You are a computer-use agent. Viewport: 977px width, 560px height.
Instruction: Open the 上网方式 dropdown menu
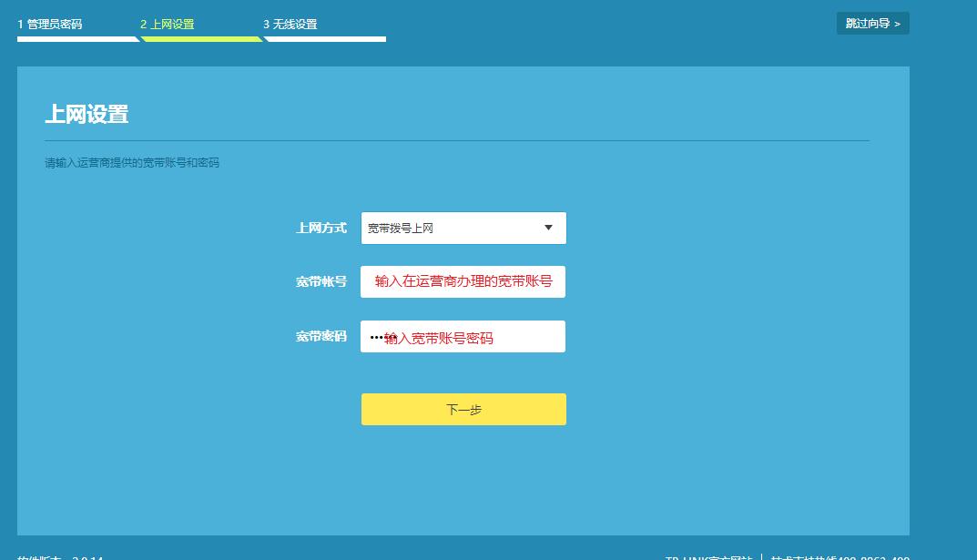click(463, 228)
